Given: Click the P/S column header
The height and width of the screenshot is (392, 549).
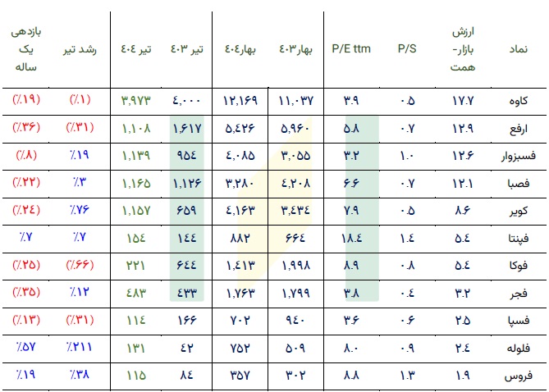Looking at the screenshot, I should (x=407, y=48).
